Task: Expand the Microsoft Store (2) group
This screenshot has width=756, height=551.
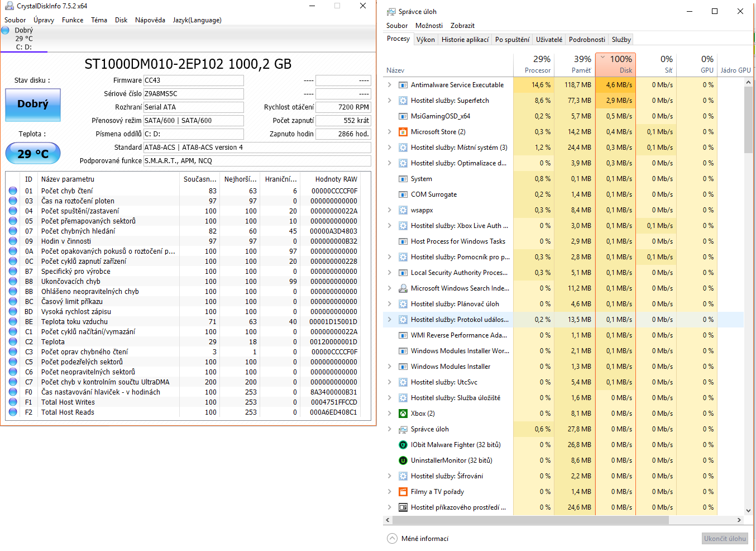Action: (x=390, y=132)
